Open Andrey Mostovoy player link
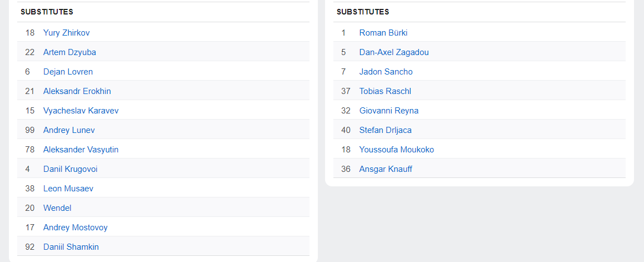 point(76,228)
